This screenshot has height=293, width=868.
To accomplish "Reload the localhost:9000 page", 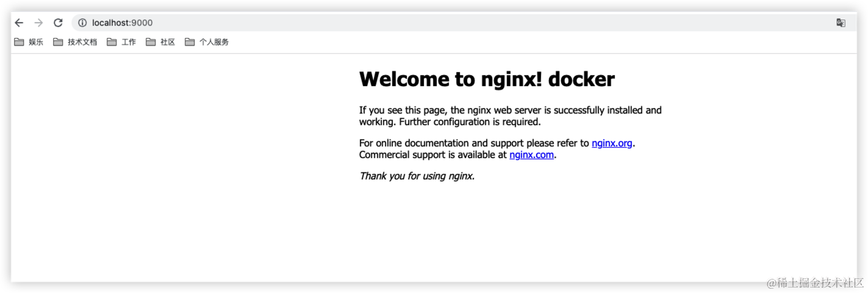I will coord(58,23).
